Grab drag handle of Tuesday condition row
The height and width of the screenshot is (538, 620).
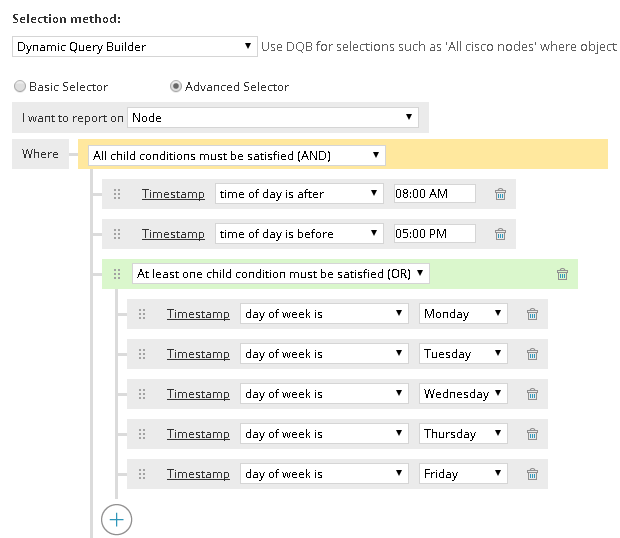point(141,354)
